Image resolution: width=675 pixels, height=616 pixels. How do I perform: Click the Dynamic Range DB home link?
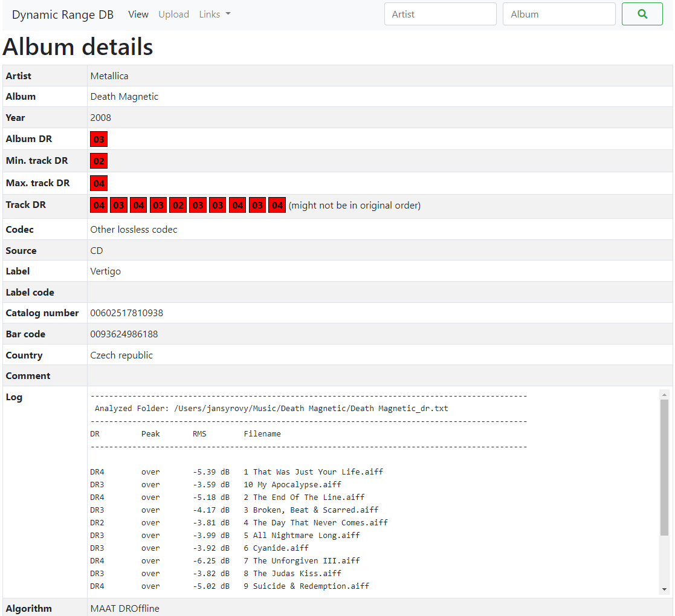63,15
